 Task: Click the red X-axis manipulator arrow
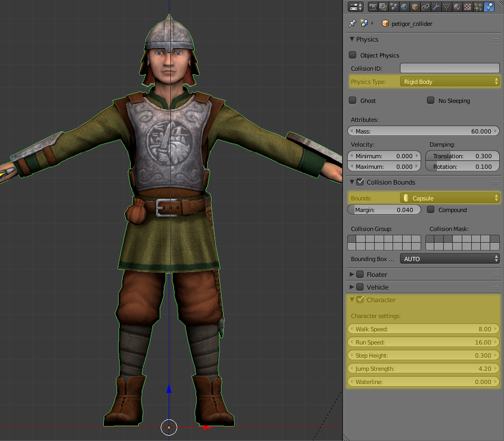click(208, 428)
